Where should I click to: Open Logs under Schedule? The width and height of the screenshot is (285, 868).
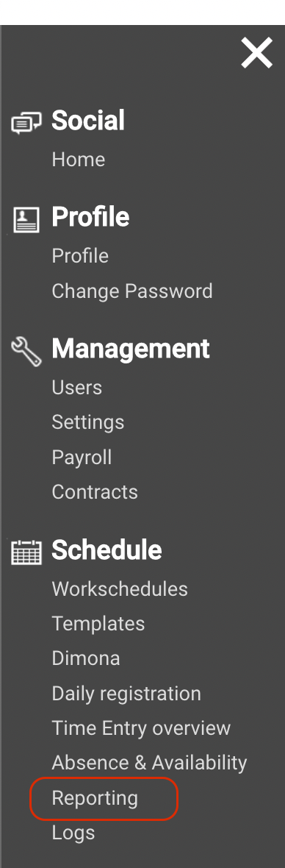pos(73,833)
